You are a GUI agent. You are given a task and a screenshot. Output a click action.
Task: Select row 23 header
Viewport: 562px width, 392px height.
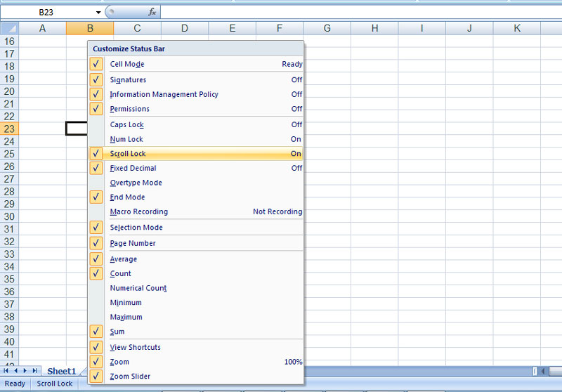point(9,129)
